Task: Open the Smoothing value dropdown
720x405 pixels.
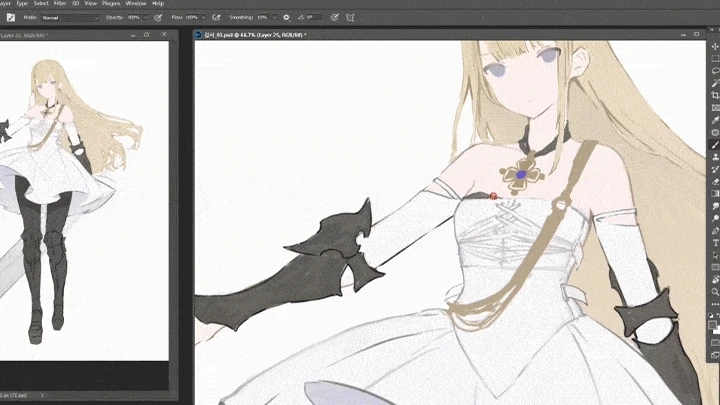Action: pos(274,17)
